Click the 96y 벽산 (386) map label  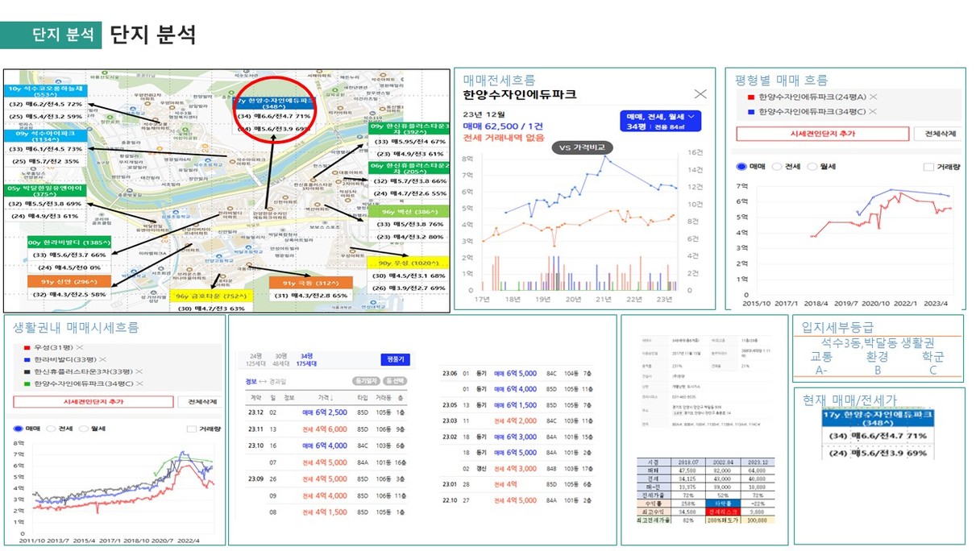(408, 211)
